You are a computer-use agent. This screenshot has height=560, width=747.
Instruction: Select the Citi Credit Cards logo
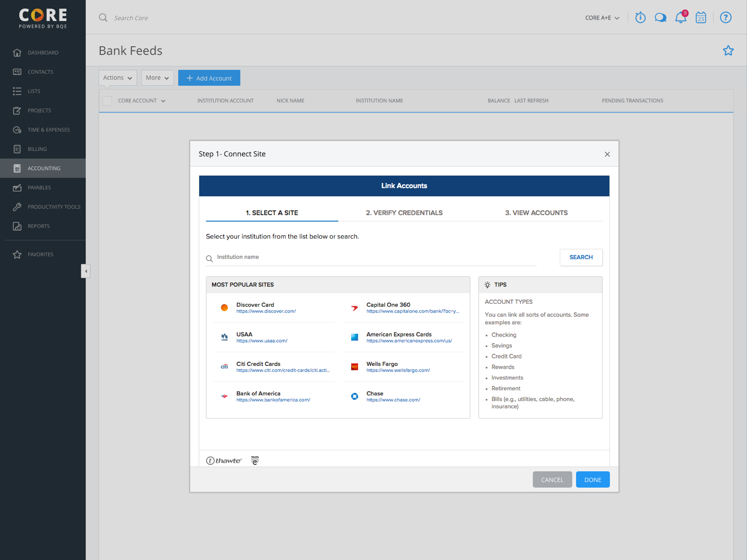click(225, 367)
